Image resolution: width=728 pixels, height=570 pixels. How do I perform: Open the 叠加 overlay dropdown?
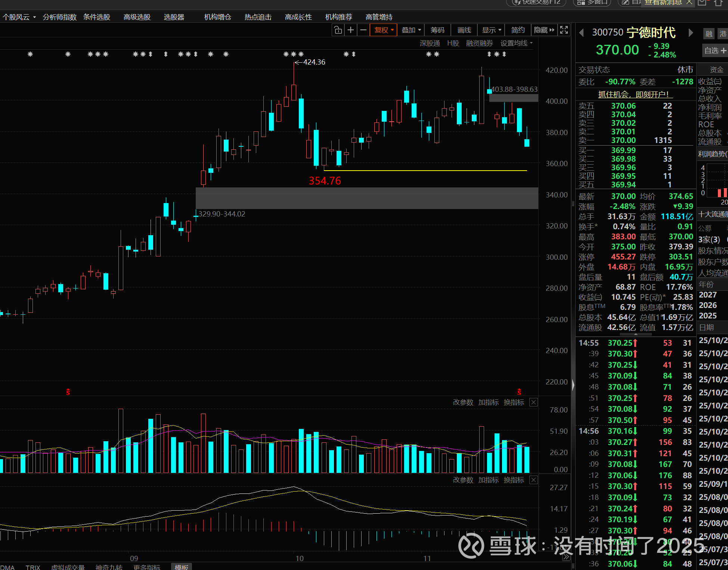[x=411, y=30]
